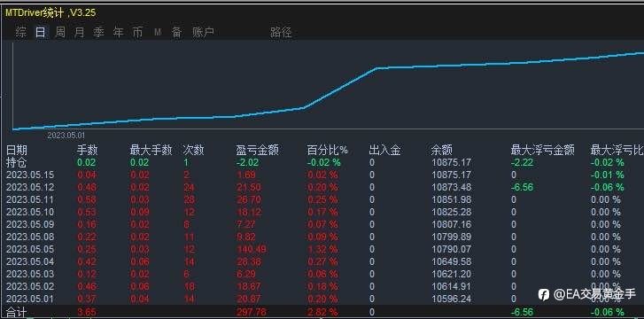Click the balance 10873.48 cell
Image resolution: width=644 pixels, height=319 pixels.
[452, 187]
